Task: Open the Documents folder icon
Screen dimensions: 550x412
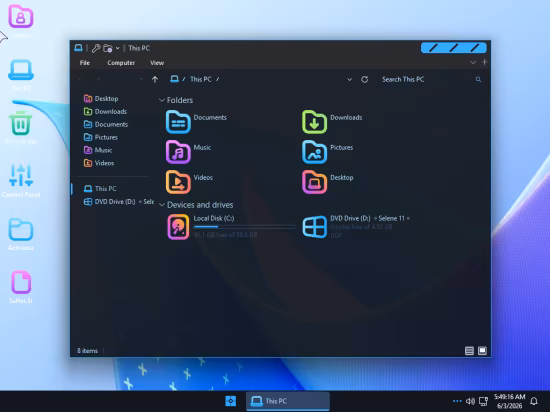Action: (x=178, y=122)
